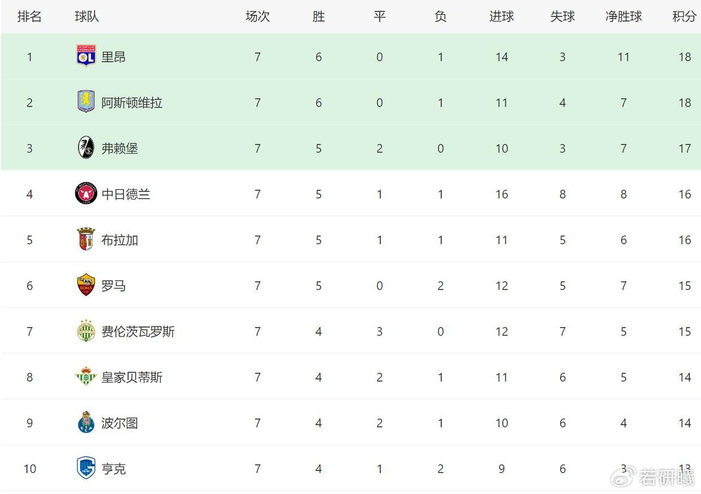
Task: Click the Ferencvaros (费伦茨瓦罗斯) logo
Action: [x=86, y=331]
